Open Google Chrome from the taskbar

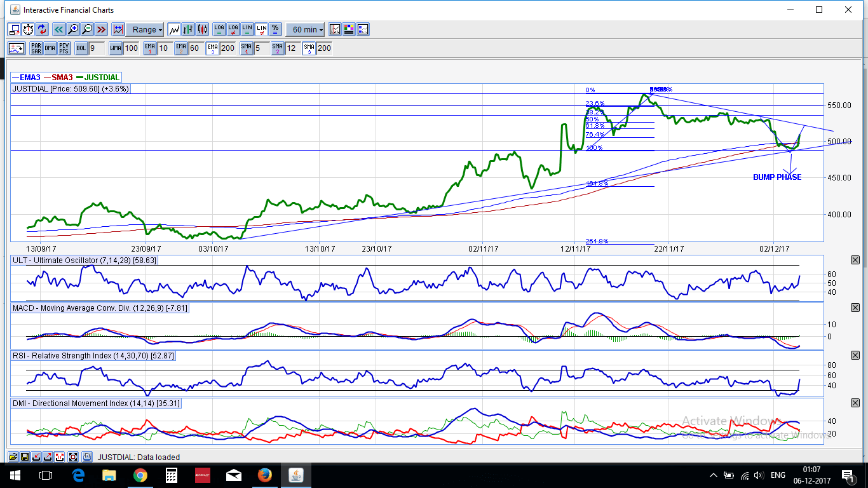pyautogui.click(x=140, y=475)
